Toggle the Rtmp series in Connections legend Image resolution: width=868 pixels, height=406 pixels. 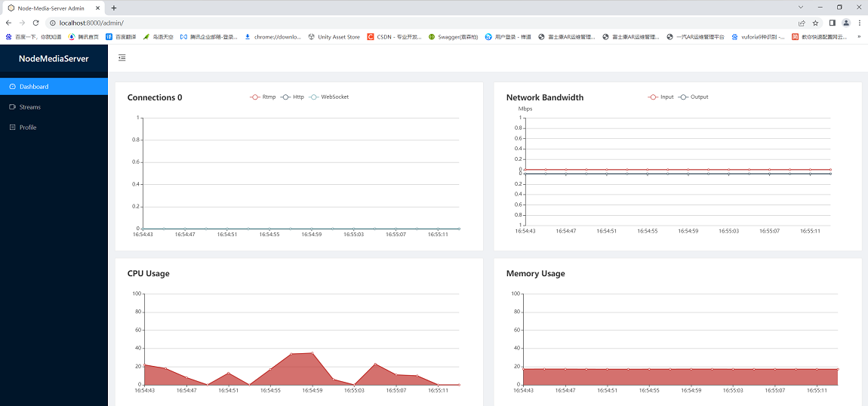point(263,97)
